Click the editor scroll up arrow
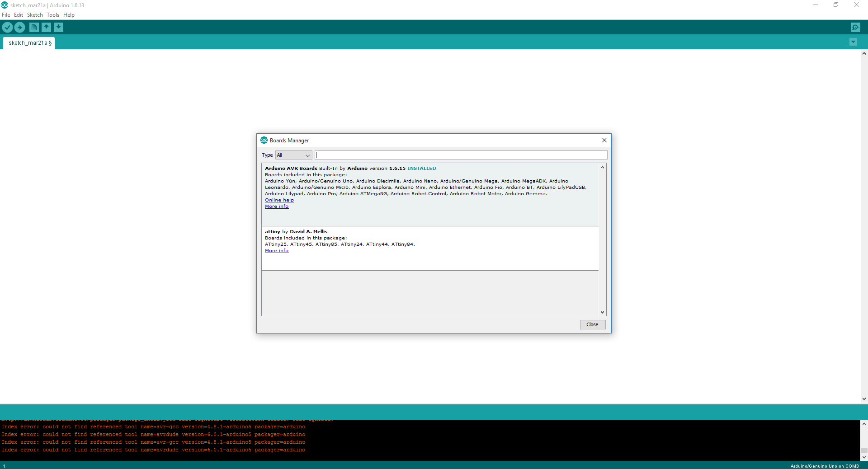The width and height of the screenshot is (868, 469). [864, 53]
